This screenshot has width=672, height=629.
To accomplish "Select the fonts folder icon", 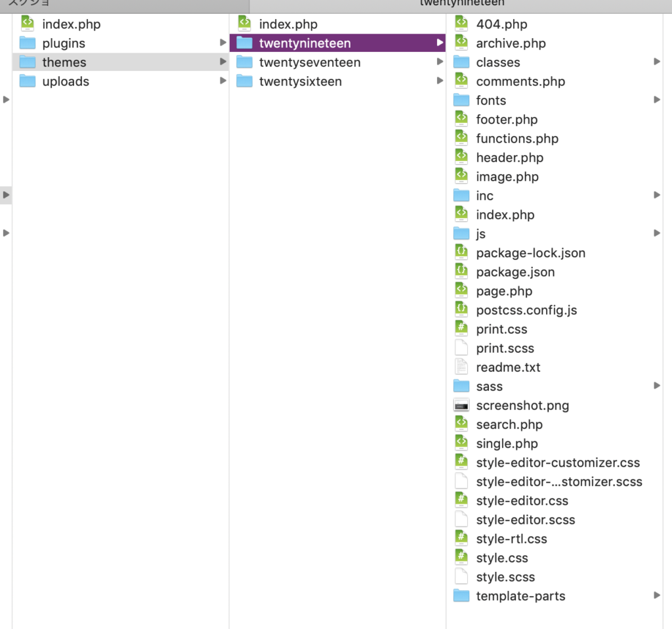I will click(x=461, y=100).
